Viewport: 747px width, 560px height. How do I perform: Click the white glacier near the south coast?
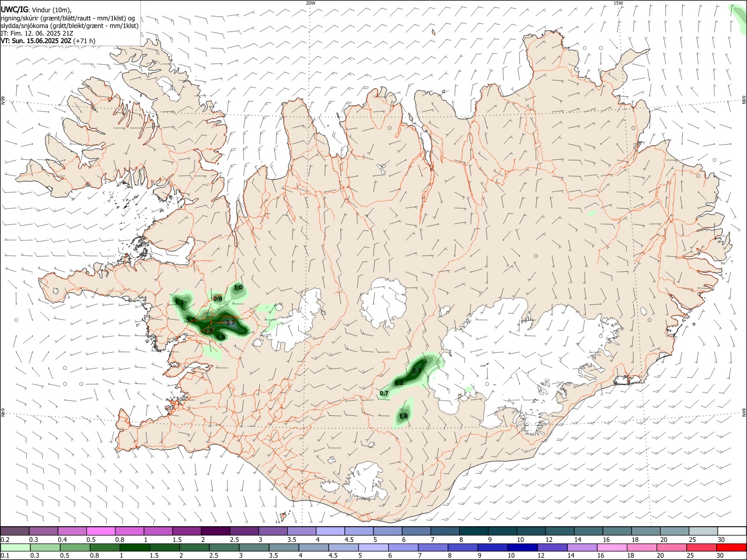click(366, 481)
